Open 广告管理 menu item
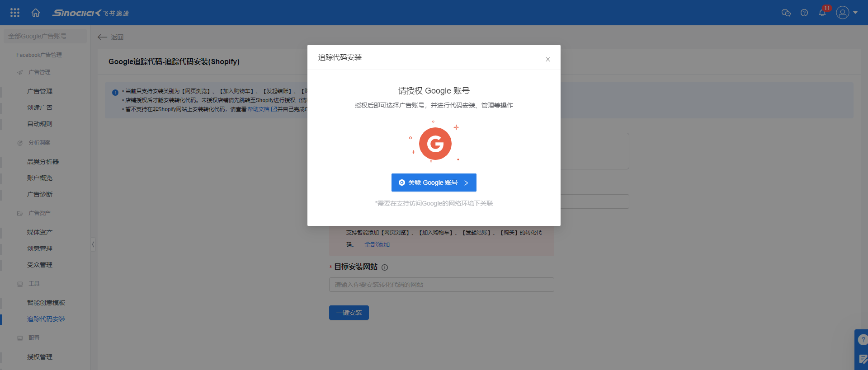The width and height of the screenshot is (868, 370). 40,91
